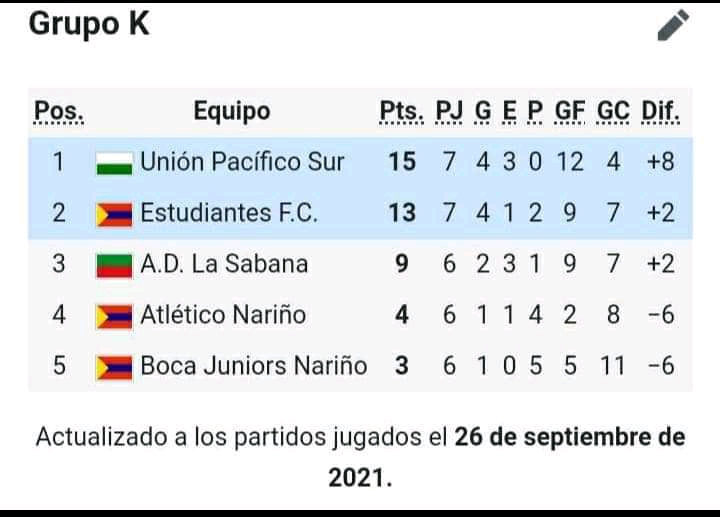This screenshot has width=720, height=517.
Task: Open the A.D. La Sabana team link
Action: click(224, 264)
